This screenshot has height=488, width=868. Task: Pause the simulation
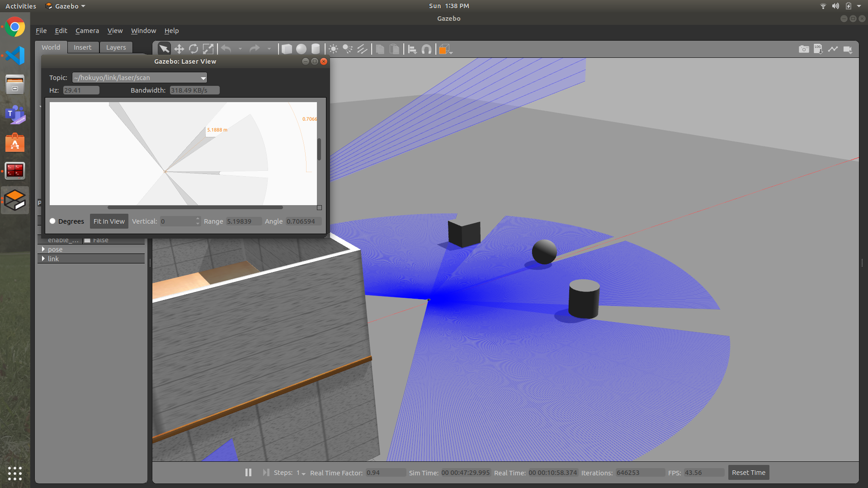pyautogui.click(x=248, y=472)
